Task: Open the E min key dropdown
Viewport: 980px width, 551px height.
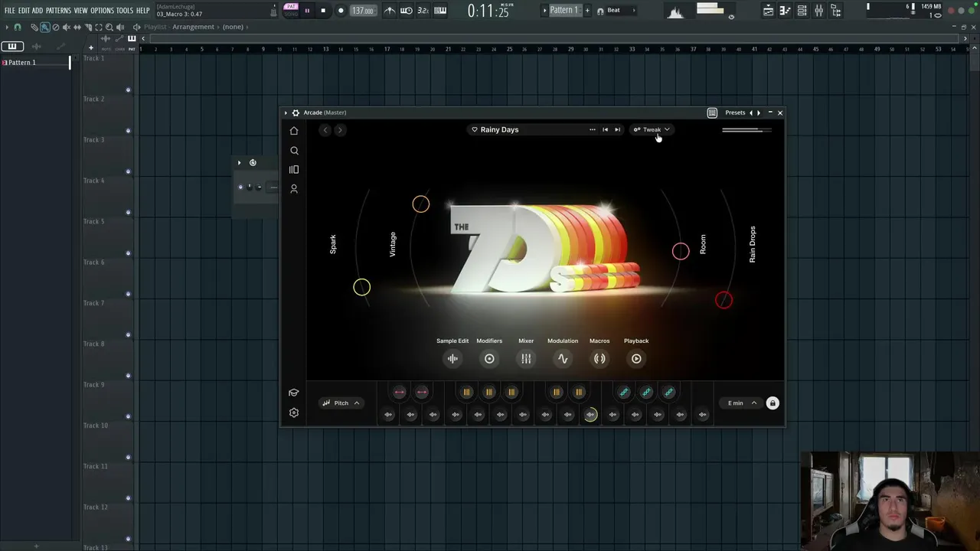Action: (x=740, y=403)
